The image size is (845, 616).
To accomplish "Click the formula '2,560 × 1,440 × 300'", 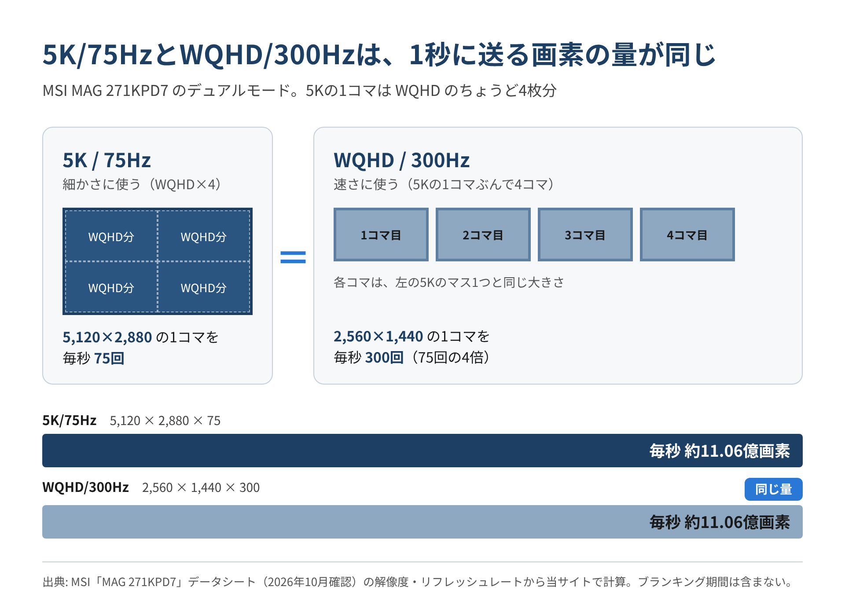I will pyautogui.click(x=201, y=488).
